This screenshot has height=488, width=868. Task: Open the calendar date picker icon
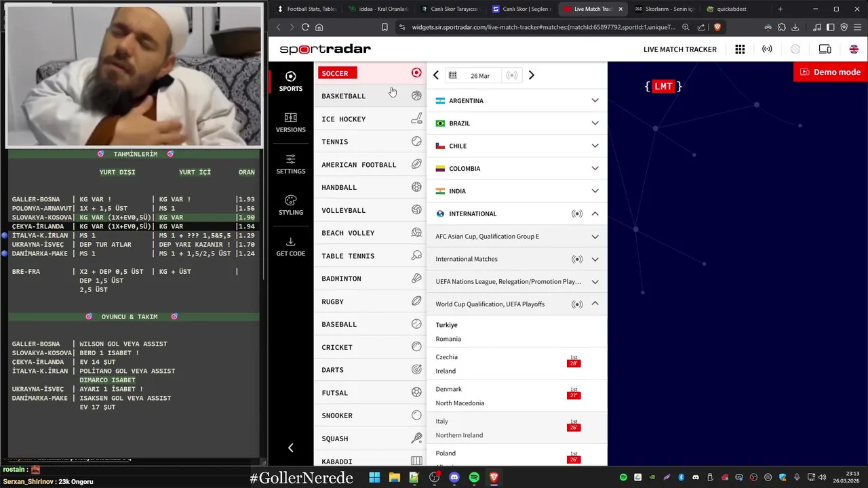coord(452,75)
